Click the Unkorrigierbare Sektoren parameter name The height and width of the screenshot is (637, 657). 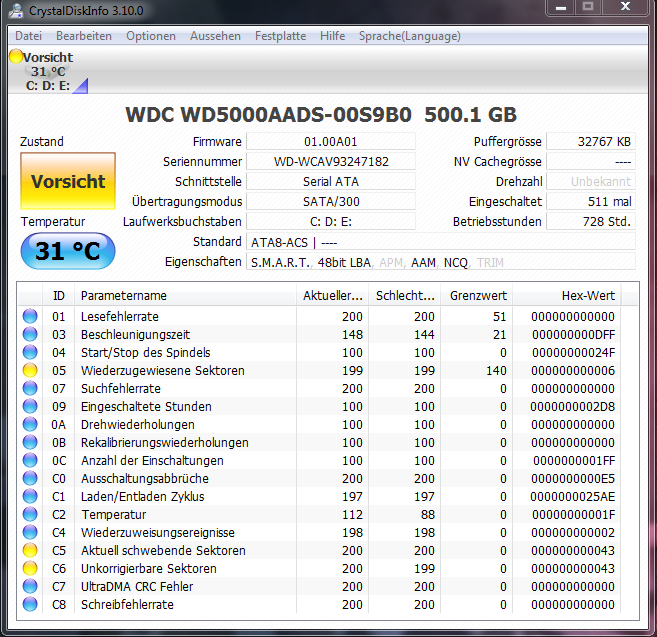(149, 569)
